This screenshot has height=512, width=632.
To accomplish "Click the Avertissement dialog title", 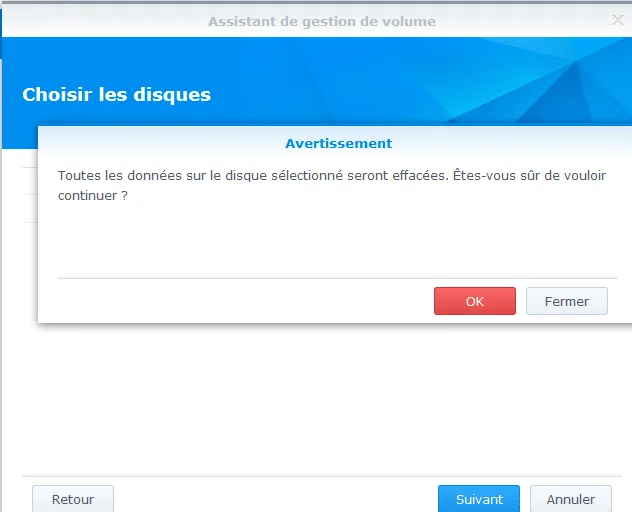I will pyautogui.click(x=339, y=144).
